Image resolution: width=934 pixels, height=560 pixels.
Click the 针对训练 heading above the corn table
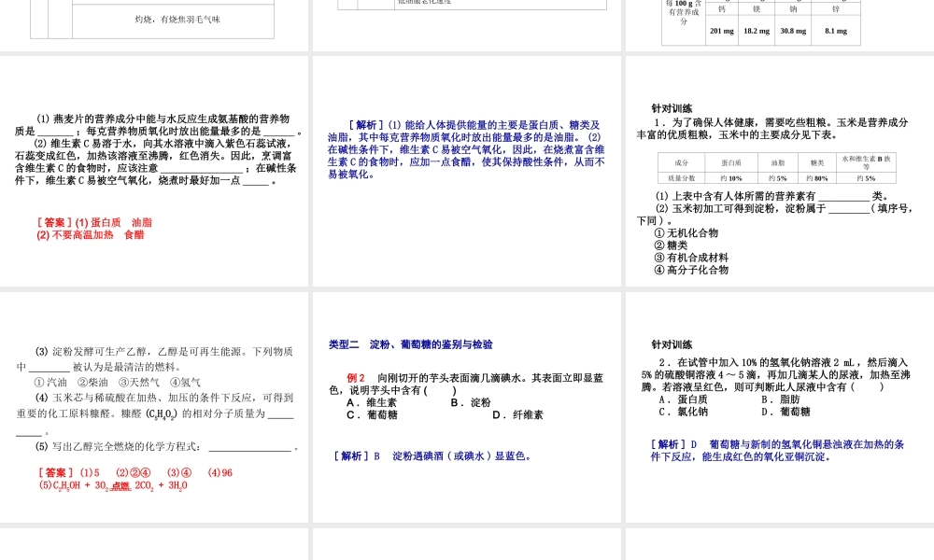672,108
